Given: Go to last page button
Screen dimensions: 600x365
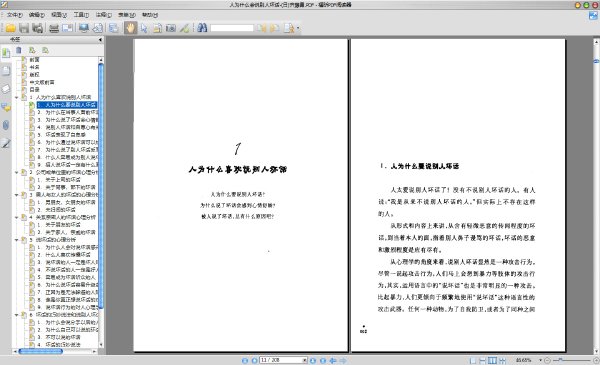Looking at the screenshot, I should tap(323, 360).
